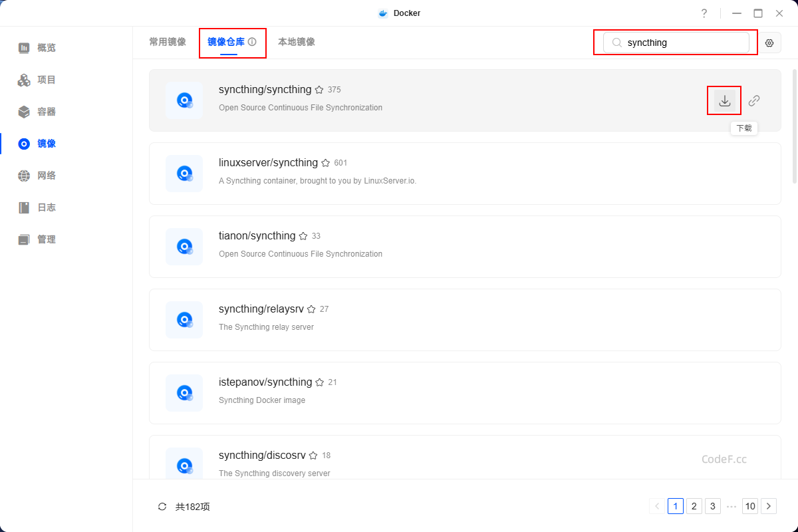Select the tianon/syncthing title

pyautogui.click(x=257, y=236)
